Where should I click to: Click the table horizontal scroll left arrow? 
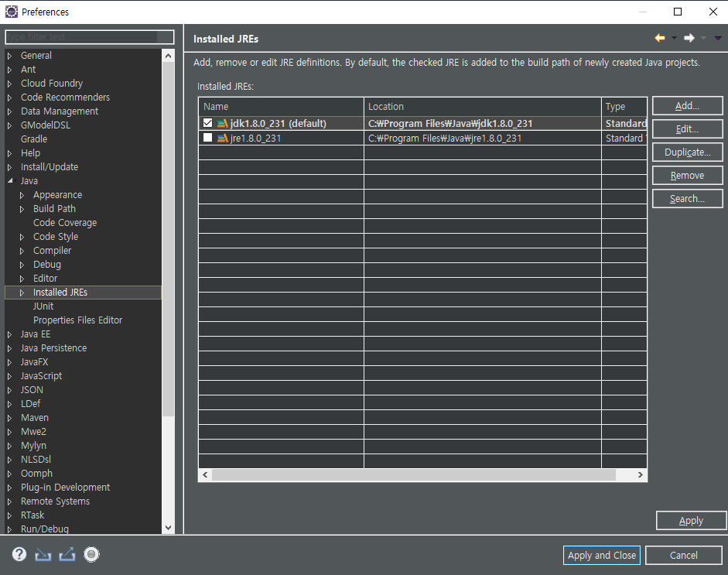tap(205, 474)
